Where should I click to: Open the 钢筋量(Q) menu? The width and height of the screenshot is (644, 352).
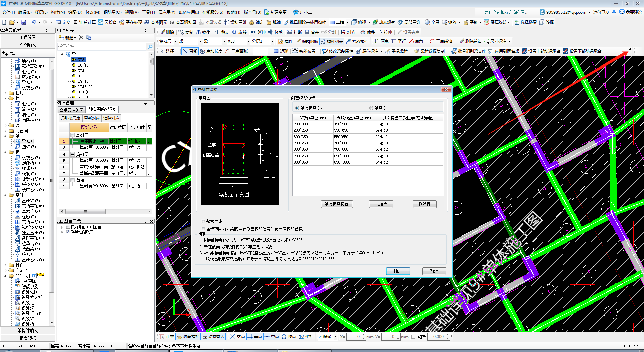(112, 12)
